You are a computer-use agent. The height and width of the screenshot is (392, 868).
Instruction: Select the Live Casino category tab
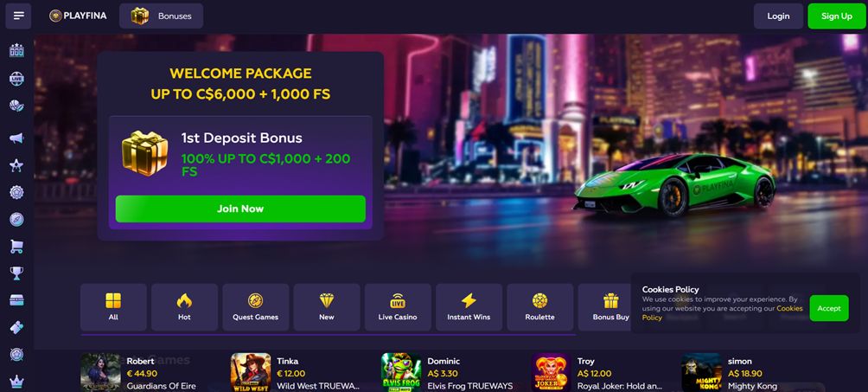pyautogui.click(x=398, y=307)
